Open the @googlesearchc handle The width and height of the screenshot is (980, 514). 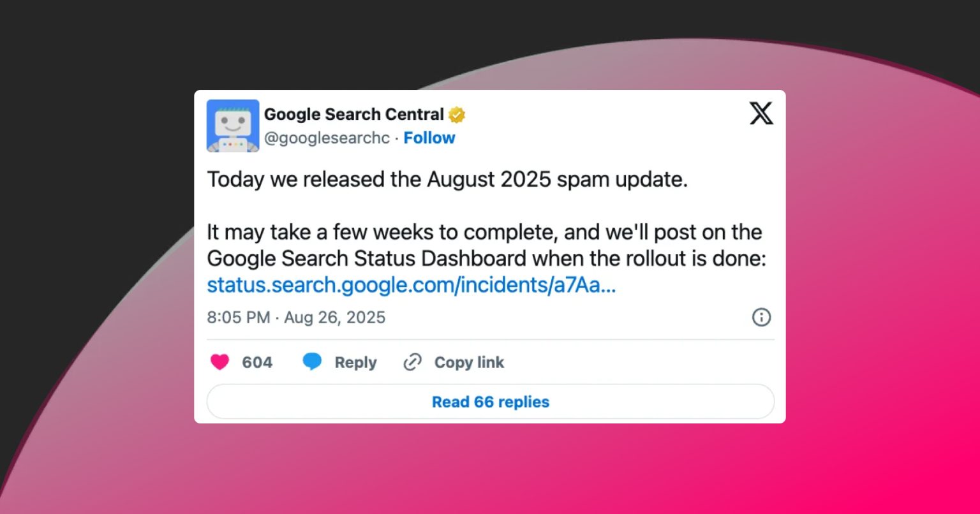click(x=327, y=138)
